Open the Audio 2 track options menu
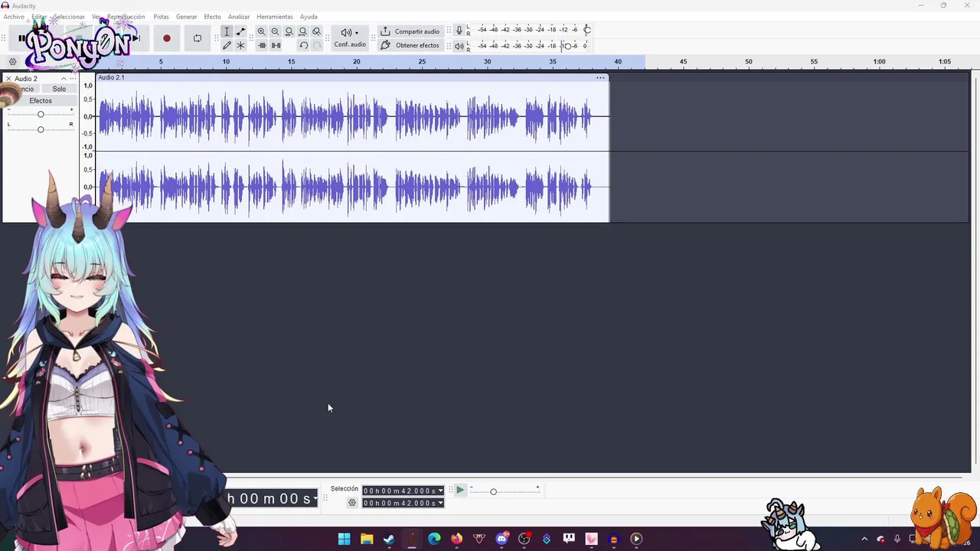This screenshot has width=980, height=551. 73,79
